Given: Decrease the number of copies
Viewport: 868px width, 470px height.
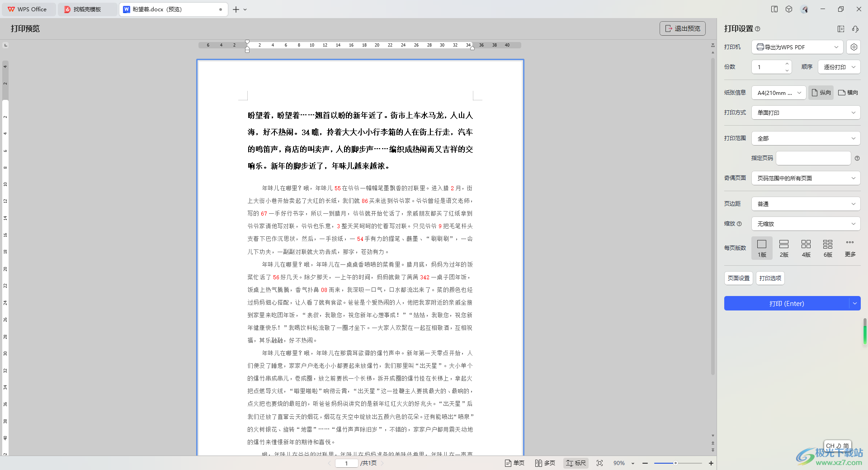Looking at the screenshot, I should (x=787, y=70).
